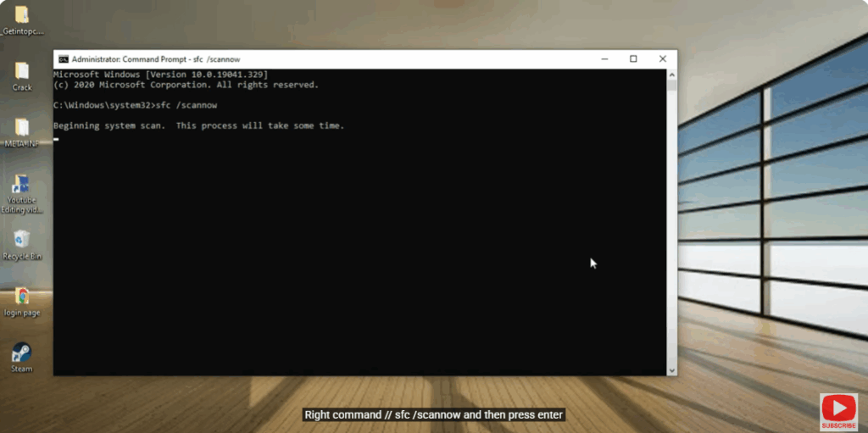This screenshot has height=433, width=868.
Task: Click the console scrollbar down arrow
Action: click(671, 369)
